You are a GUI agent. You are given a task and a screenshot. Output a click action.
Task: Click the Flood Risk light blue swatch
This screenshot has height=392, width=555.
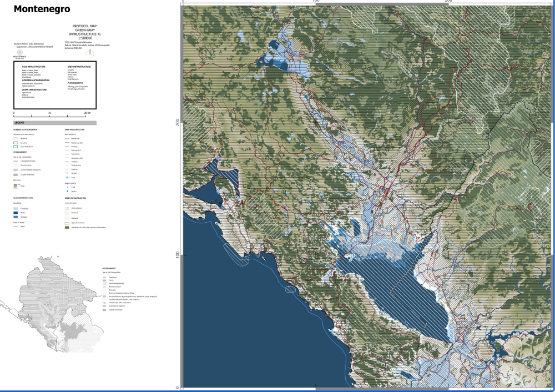click(x=16, y=208)
